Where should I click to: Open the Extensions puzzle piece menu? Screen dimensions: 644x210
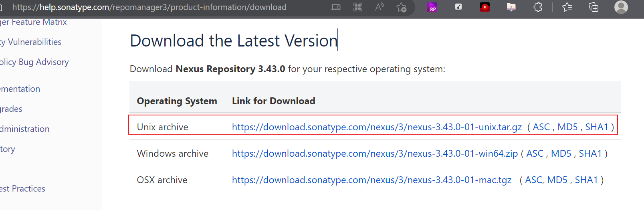click(x=538, y=7)
